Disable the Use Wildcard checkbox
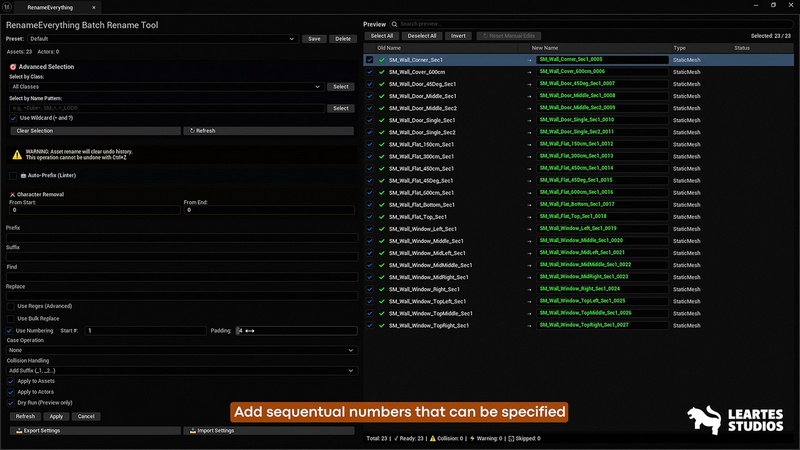The image size is (800, 450). (x=13, y=118)
